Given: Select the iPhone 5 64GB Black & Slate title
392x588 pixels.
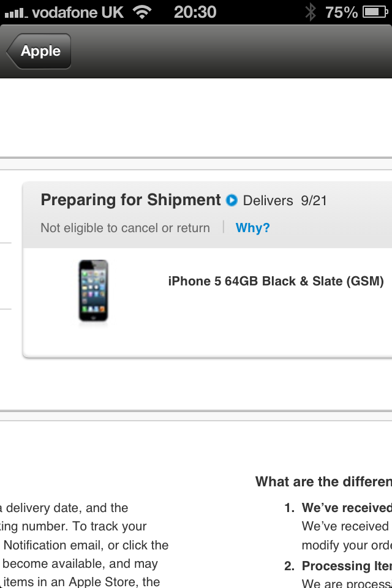Looking at the screenshot, I should [x=276, y=281].
